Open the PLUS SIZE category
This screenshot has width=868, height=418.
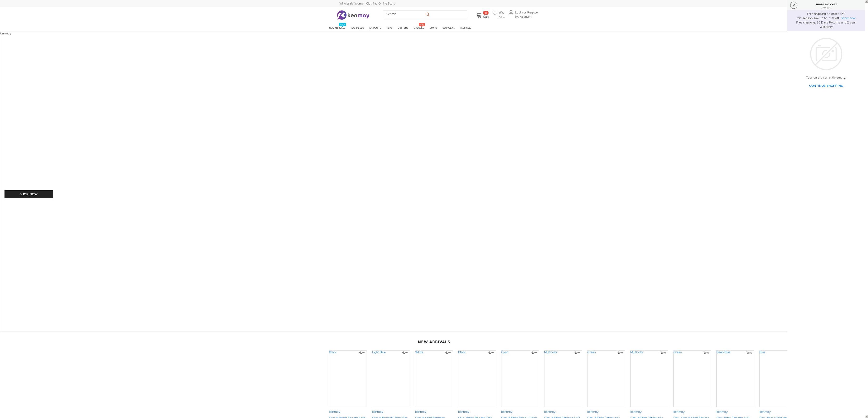point(465,28)
